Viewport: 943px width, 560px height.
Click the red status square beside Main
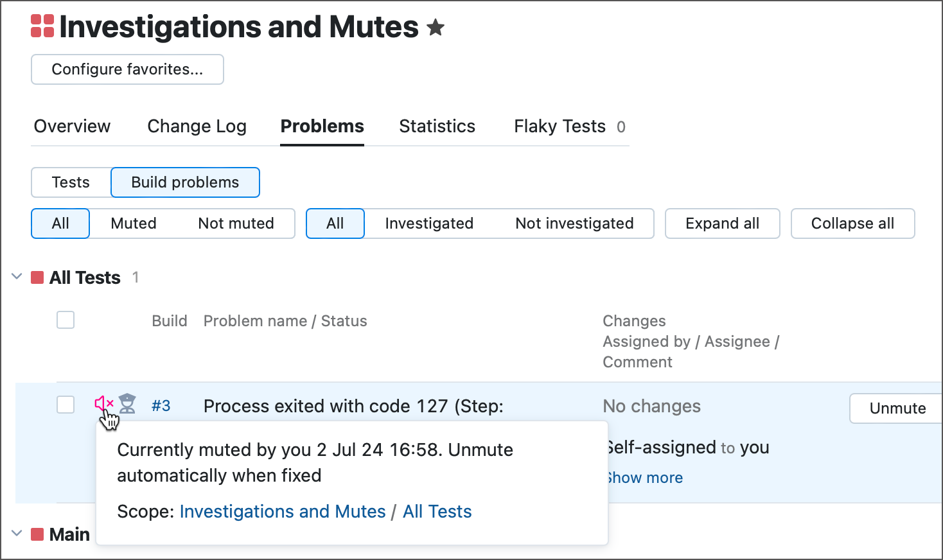pyautogui.click(x=37, y=534)
